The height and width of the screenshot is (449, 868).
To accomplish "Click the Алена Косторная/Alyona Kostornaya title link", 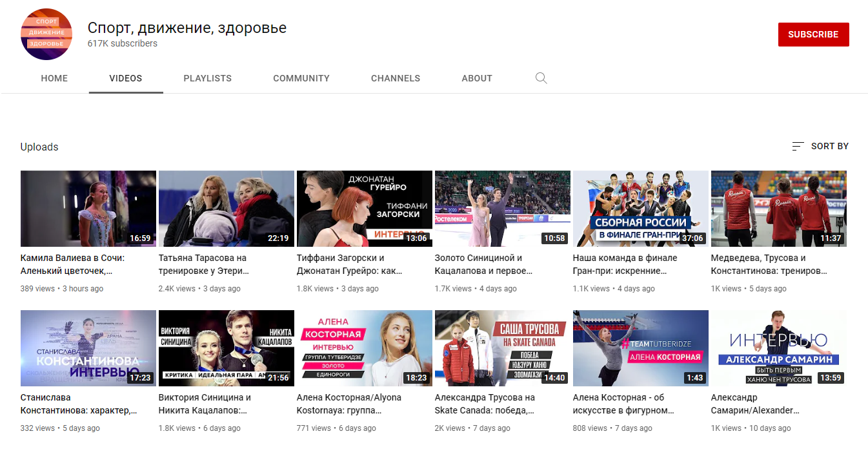I will click(349, 404).
